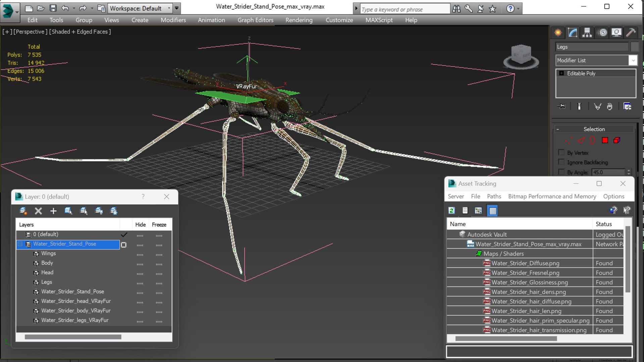Viewport: 644px width, 362px height.
Task: Collapse the Water_Strider_Stand_Pose layer tree
Action: pos(20,244)
